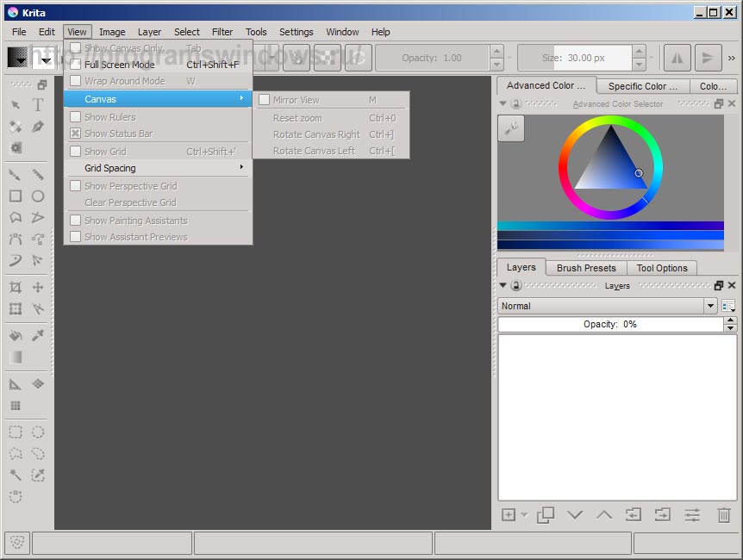Open the Normal blending mode dropdown
Image resolution: width=743 pixels, height=560 pixels.
[x=607, y=306]
